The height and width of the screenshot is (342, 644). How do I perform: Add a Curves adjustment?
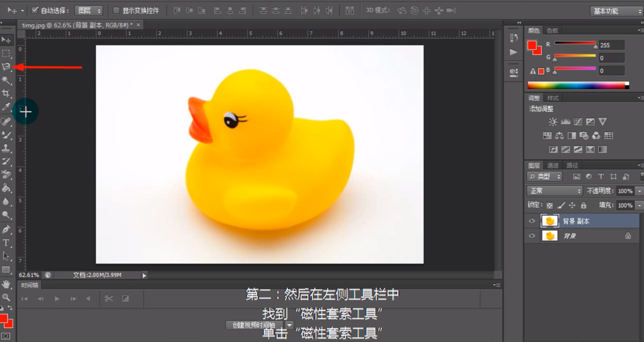coord(578,122)
